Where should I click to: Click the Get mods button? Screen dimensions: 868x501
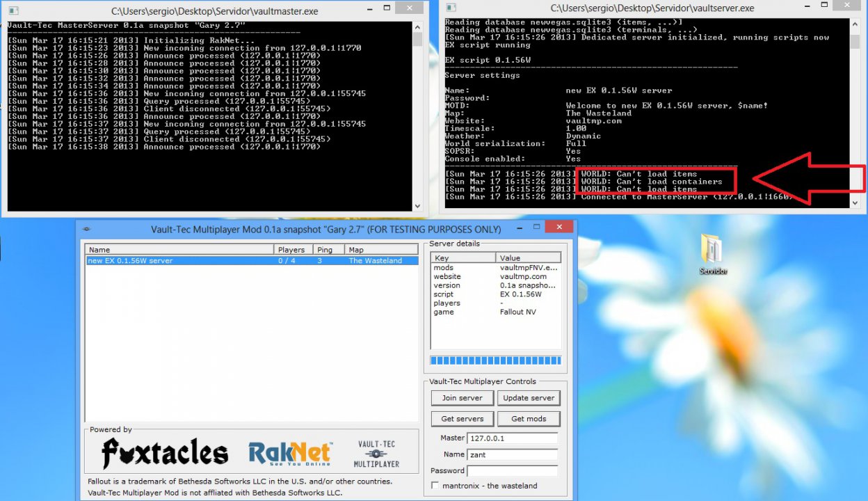click(529, 419)
